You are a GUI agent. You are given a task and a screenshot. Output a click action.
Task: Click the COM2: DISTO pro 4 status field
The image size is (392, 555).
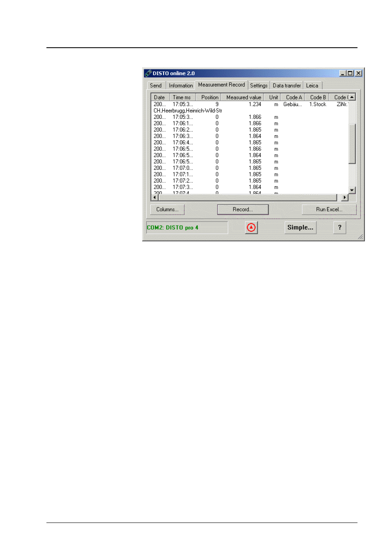click(x=187, y=227)
